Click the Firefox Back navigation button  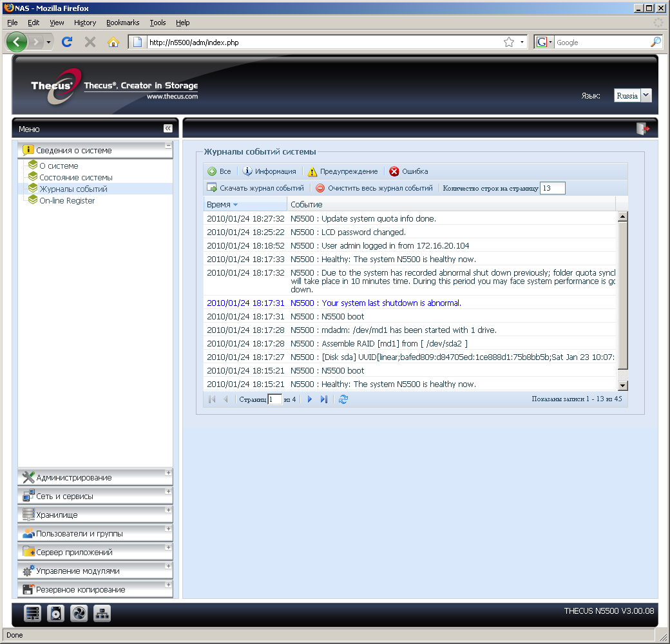click(16, 42)
